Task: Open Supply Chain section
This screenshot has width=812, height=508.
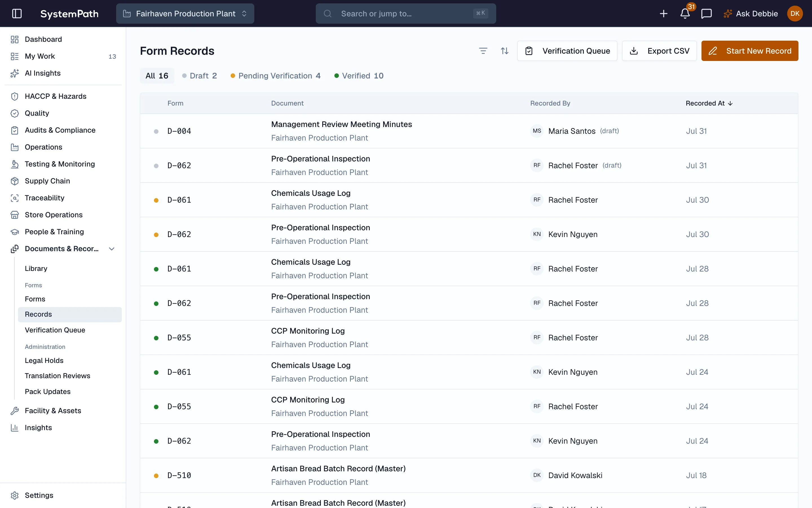Action: tap(63, 181)
